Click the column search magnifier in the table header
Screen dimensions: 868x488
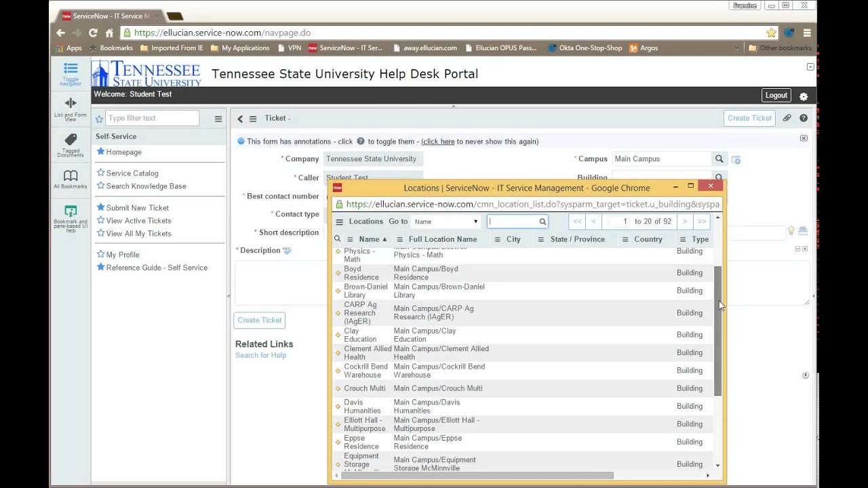(x=337, y=239)
